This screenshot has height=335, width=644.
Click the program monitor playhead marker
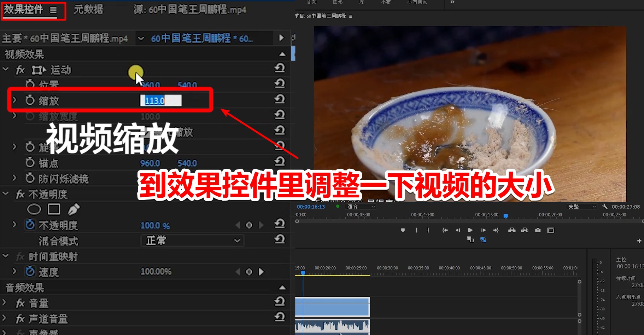[x=505, y=216]
